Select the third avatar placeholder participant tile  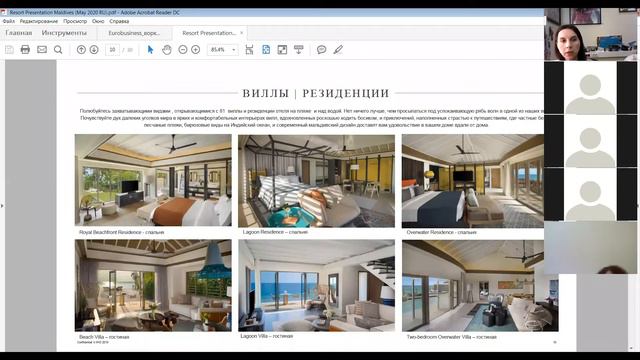coord(590,194)
